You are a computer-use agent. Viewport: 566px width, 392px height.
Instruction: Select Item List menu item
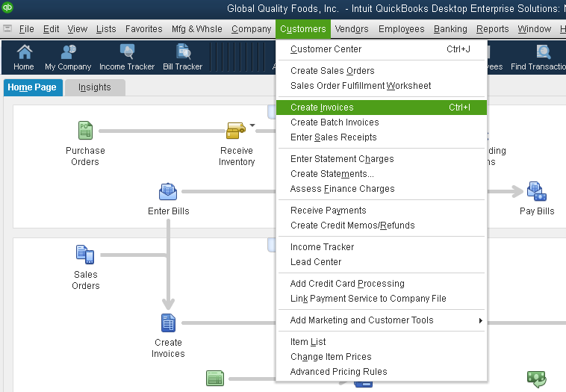click(382, 342)
